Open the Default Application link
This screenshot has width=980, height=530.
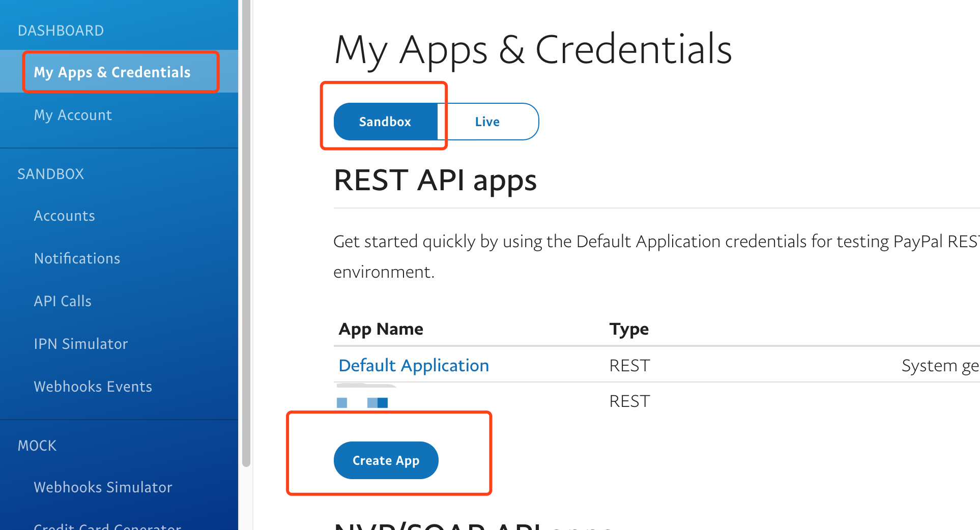(414, 365)
